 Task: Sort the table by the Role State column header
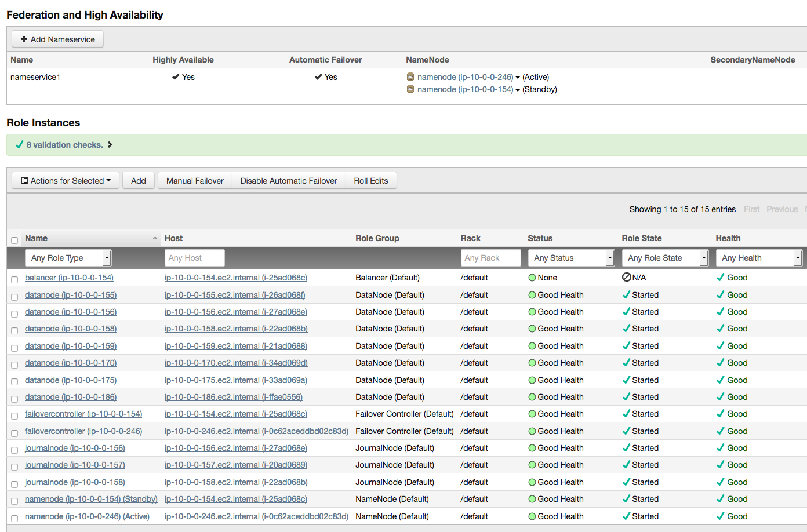[x=641, y=238]
